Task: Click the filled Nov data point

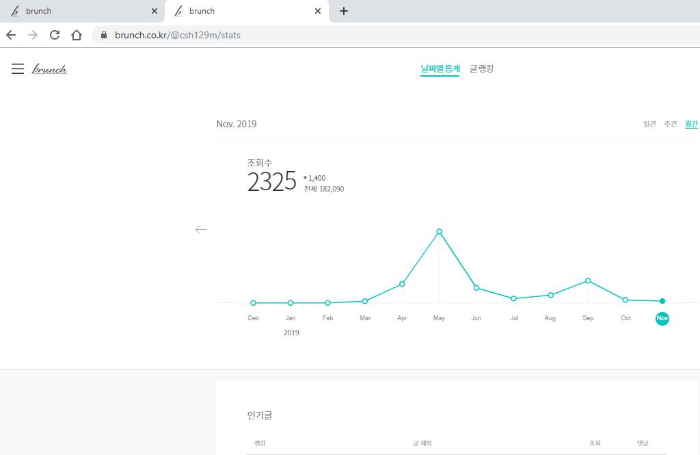Action: coord(662,301)
